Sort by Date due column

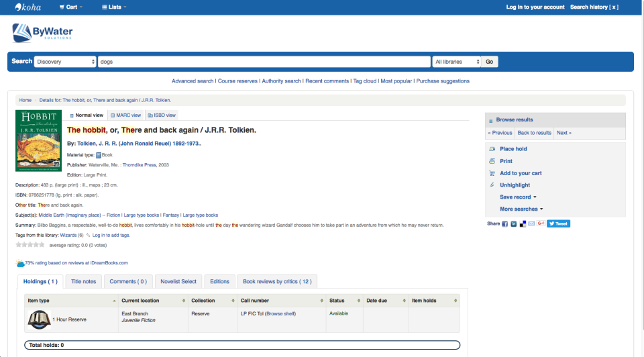point(386,301)
